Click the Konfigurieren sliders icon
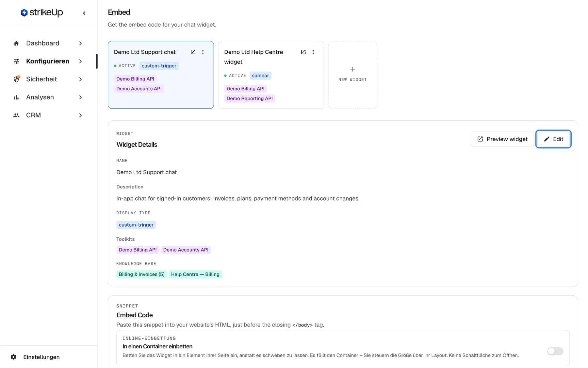Image resolution: width=588 pixels, height=368 pixels. pyautogui.click(x=16, y=61)
